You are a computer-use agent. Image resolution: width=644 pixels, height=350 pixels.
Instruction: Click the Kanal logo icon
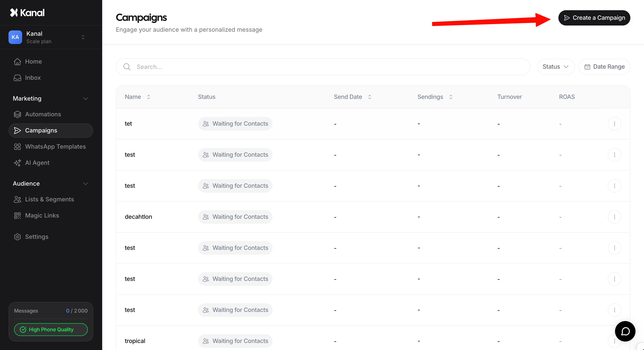coord(14,13)
